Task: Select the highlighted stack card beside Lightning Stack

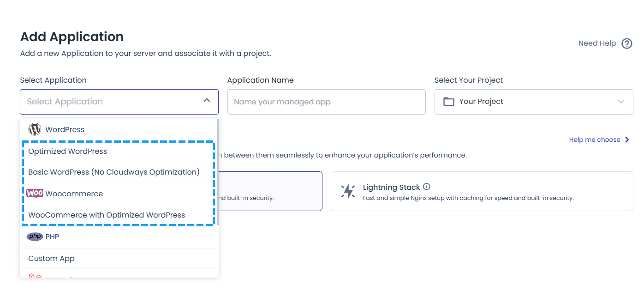Action: pos(270,191)
